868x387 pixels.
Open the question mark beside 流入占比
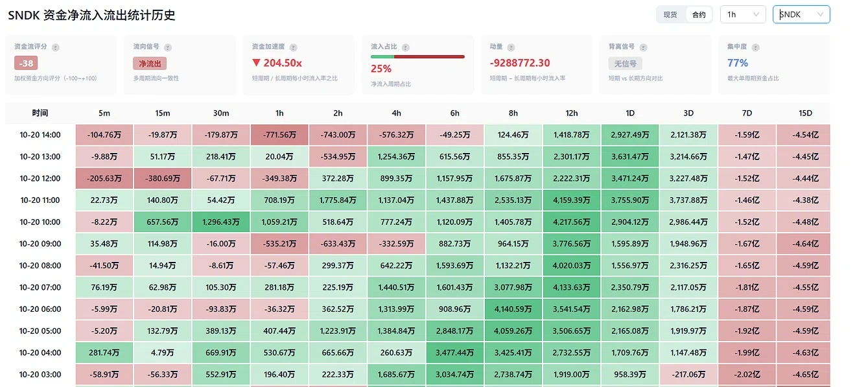click(406, 47)
